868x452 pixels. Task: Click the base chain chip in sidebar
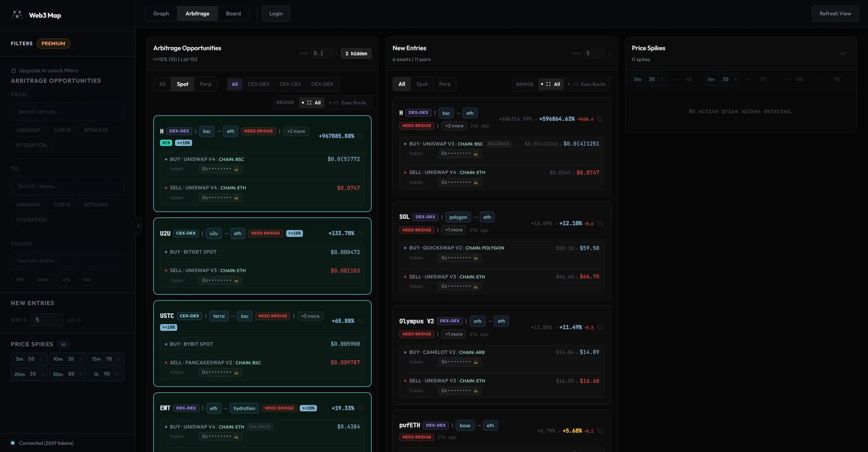(43, 280)
